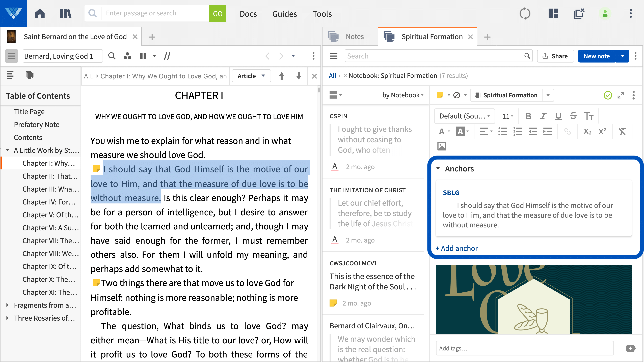Open the text highlight color picker
This screenshot has height=362, width=644.
(462, 131)
